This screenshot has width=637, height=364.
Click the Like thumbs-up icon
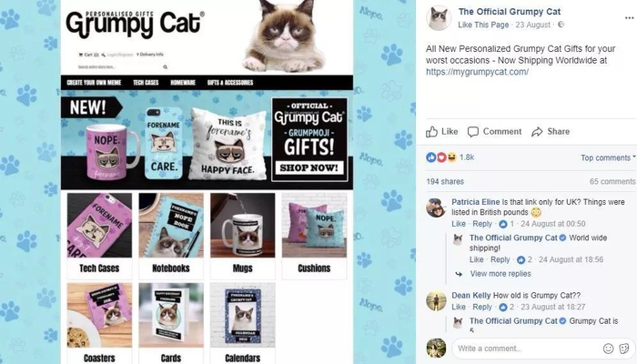pos(431,132)
